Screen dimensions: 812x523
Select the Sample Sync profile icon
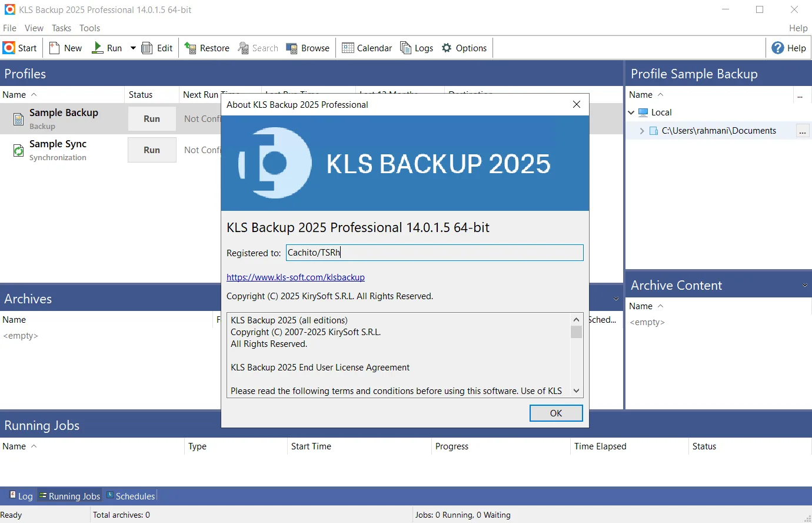coord(19,150)
